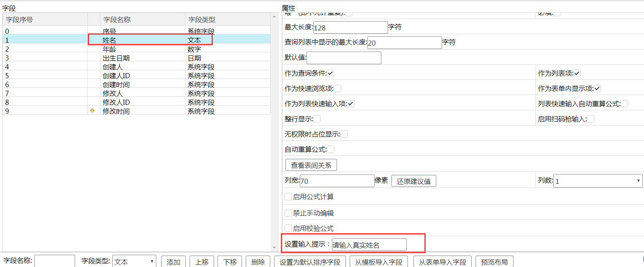Click the field list scrollbar down arrow
The height and width of the screenshot is (267, 644).
pos(274,248)
